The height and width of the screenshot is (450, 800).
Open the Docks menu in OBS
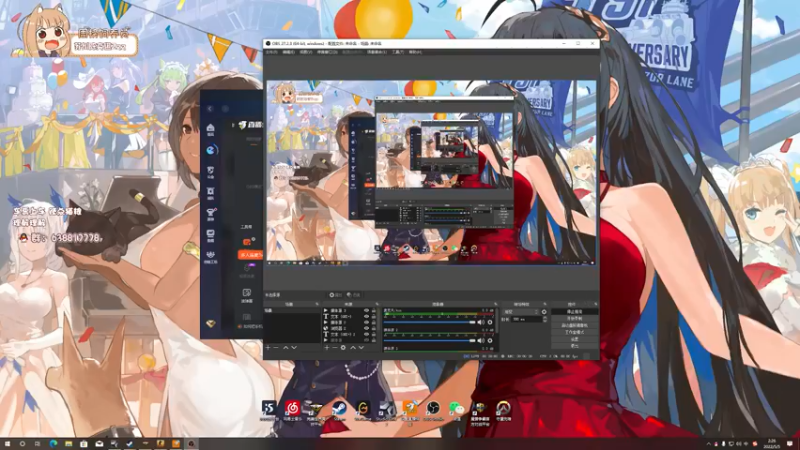click(x=327, y=52)
